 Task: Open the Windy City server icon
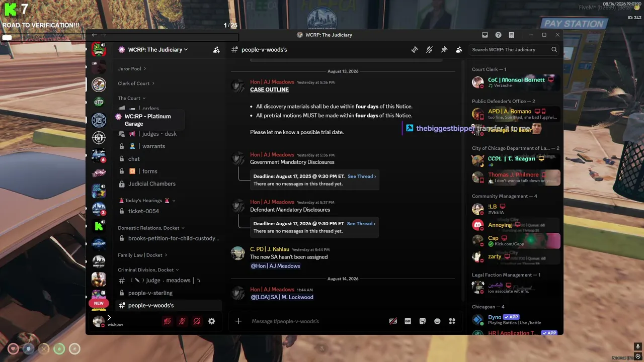coord(99,261)
